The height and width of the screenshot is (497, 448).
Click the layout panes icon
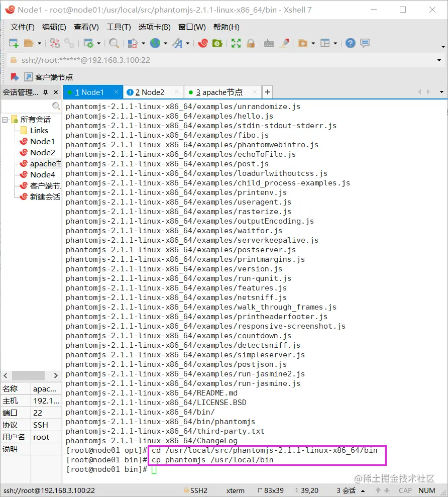coord(325,43)
